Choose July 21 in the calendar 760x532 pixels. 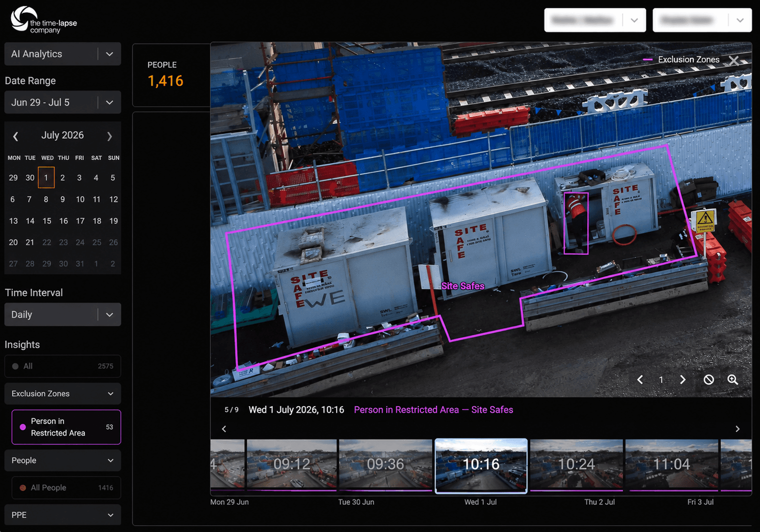[x=30, y=242]
